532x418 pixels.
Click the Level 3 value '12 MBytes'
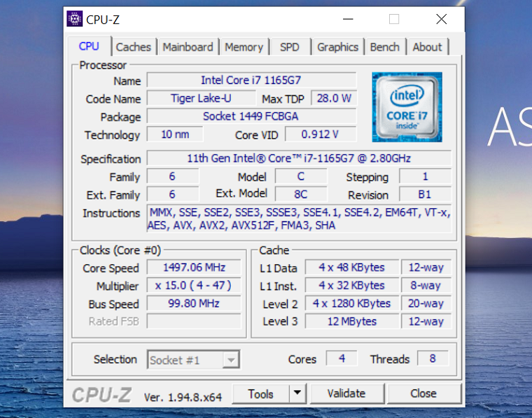coord(352,321)
